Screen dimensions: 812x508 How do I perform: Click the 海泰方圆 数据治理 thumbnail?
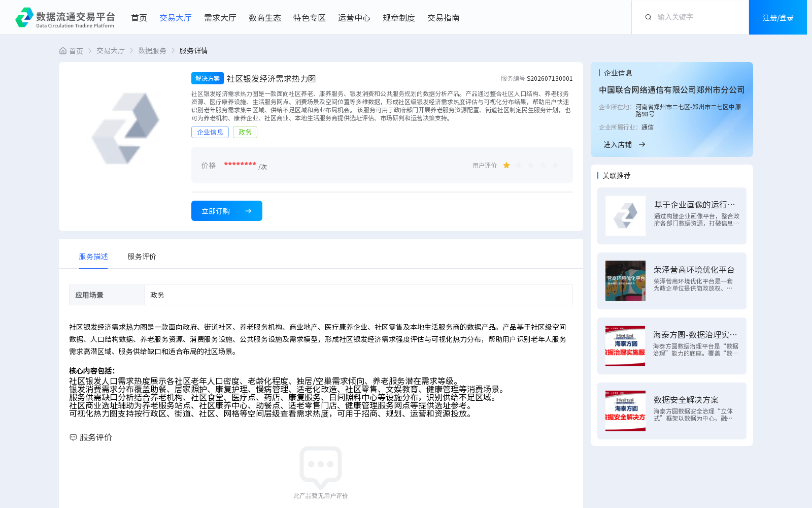coord(625,346)
